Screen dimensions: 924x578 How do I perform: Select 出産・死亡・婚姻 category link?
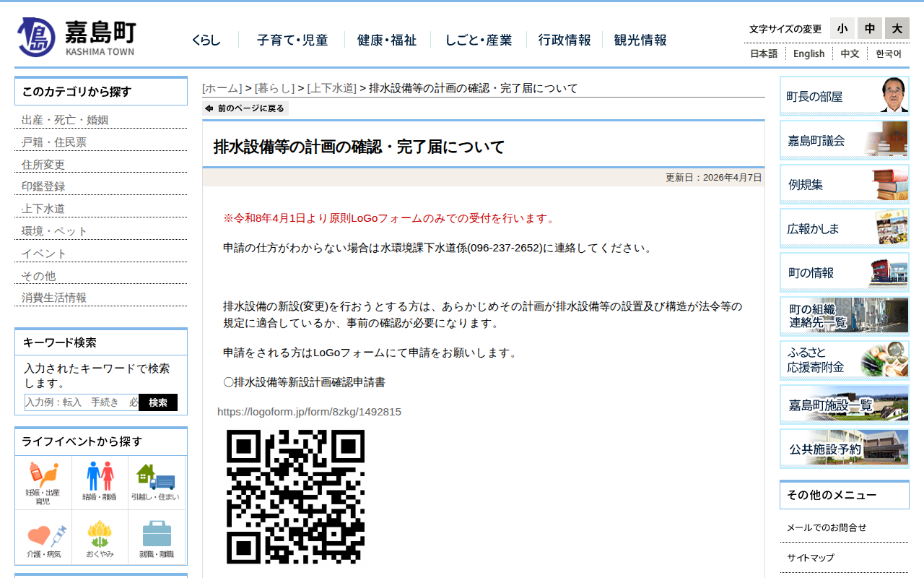65,120
